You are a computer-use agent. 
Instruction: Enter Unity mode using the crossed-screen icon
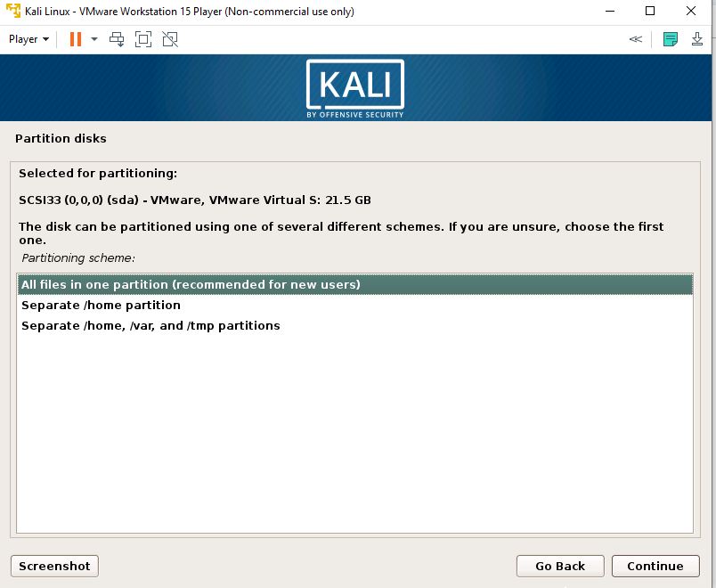tap(170, 39)
